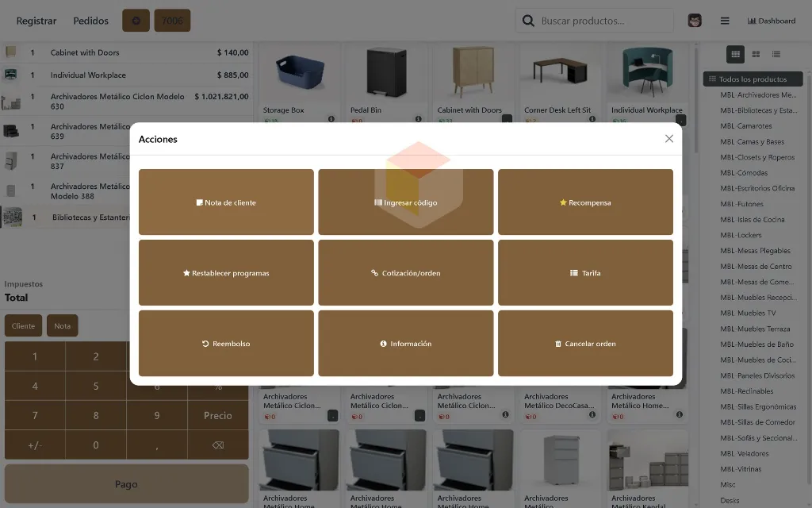The height and width of the screenshot is (508, 812).
Task: Tap the backspace numpad key
Action: (217, 444)
